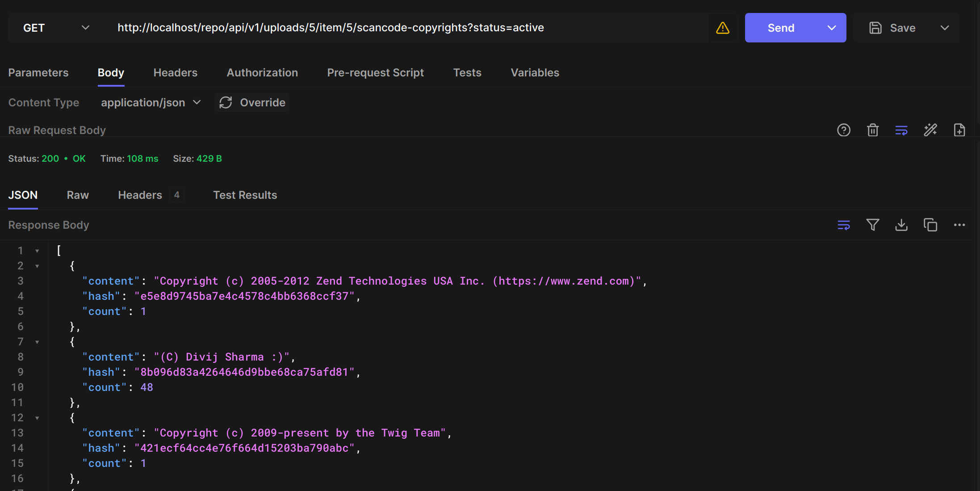Open the response Headers tab with 4 badge

[x=150, y=195]
